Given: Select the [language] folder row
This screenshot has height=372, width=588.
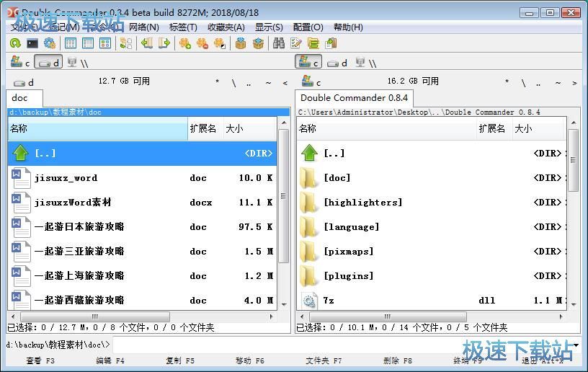Looking at the screenshot, I should pyautogui.click(x=432, y=227).
